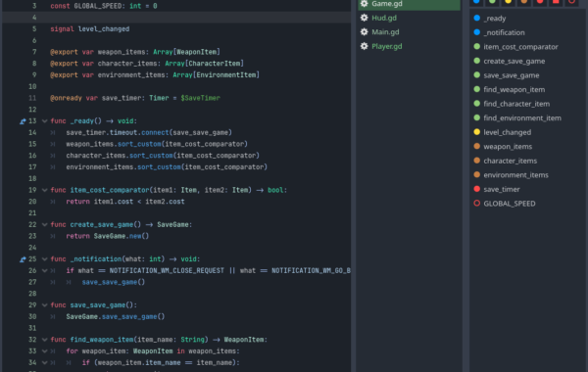
Task: Click line number 4 in the gutter
Action: [x=34, y=18]
